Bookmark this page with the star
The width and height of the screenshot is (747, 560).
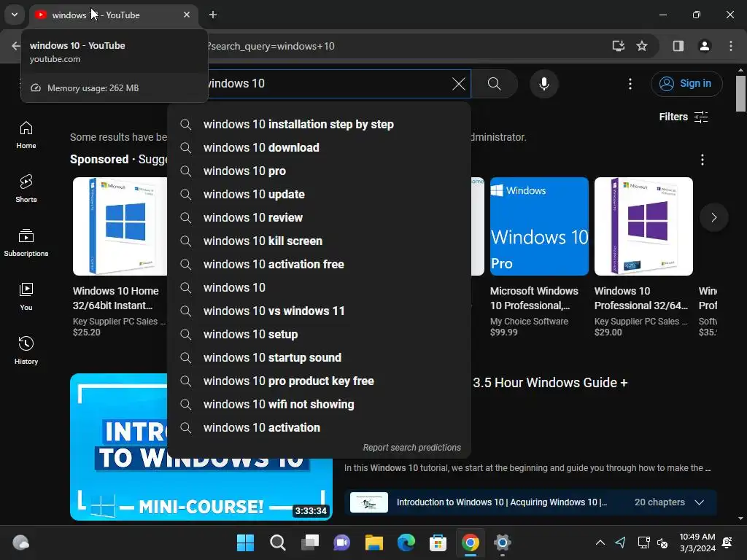tap(642, 46)
